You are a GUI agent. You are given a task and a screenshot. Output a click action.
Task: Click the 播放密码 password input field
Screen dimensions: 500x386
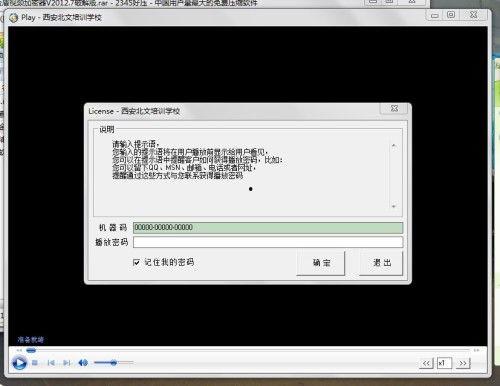point(268,242)
